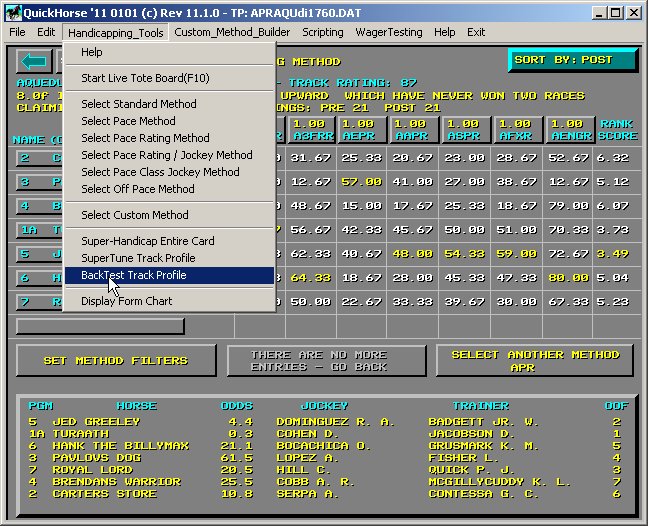Open Display Form Chart from menu

pyautogui.click(x=126, y=301)
